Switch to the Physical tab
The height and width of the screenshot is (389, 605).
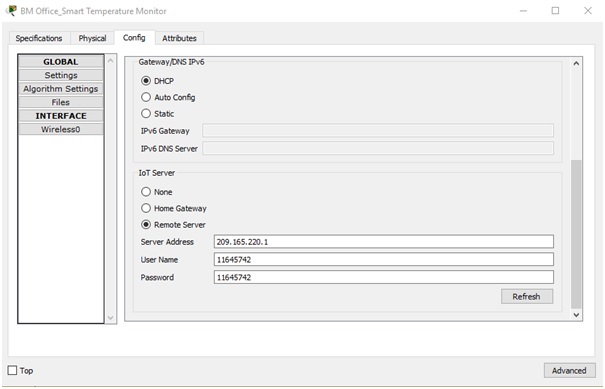click(x=92, y=38)
